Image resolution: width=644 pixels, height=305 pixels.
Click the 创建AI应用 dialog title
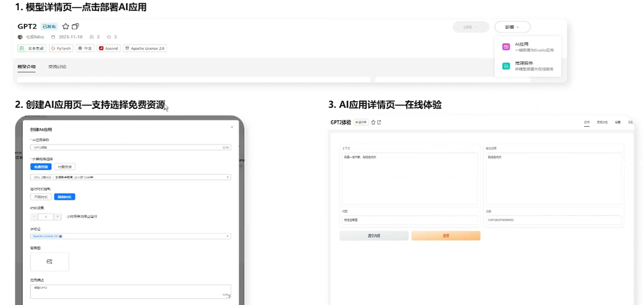point(41,130)
